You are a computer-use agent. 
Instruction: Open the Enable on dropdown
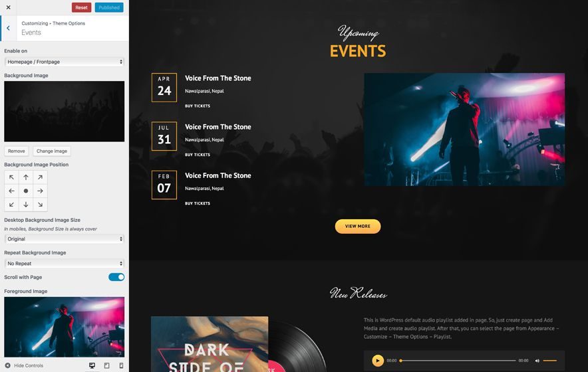coord(64,62)
